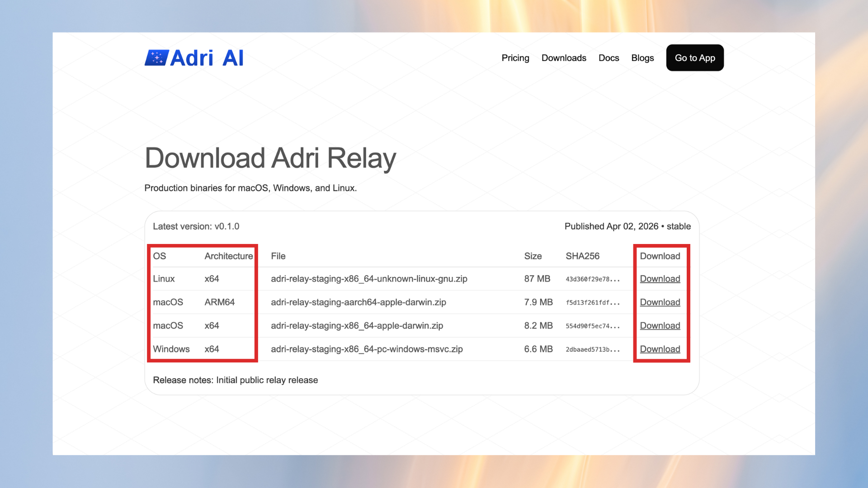Image resolution: width=868 pixels, height=488 pixels.
Task: Open the Blogs page
Action: (642, 58)
